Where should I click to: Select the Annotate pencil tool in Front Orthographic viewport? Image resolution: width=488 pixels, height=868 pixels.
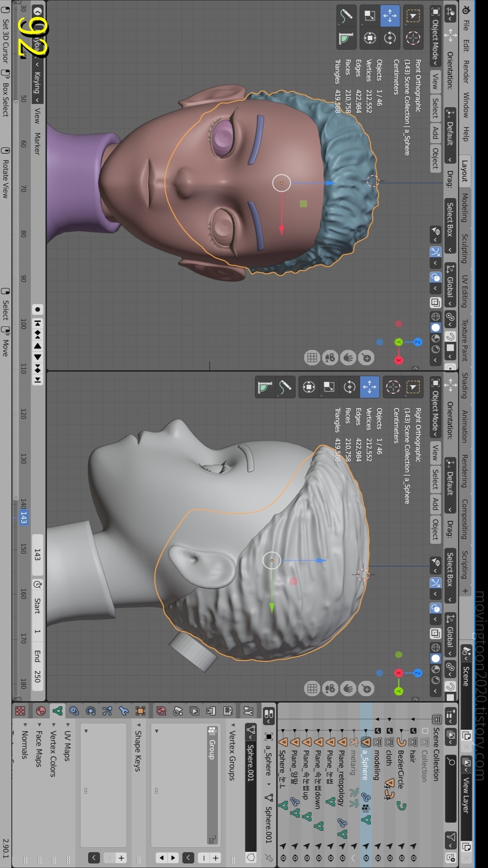346,16
